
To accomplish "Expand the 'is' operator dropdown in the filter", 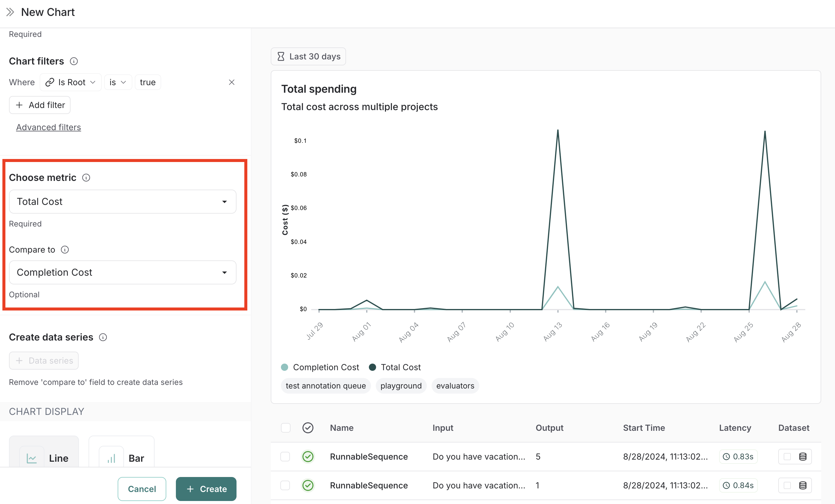I will [118, 82].
